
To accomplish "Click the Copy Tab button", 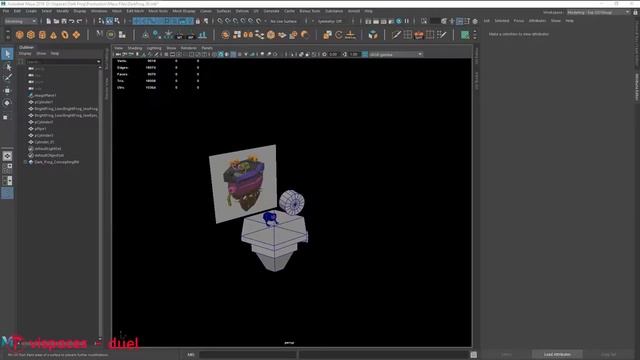I will coord(608,354).
